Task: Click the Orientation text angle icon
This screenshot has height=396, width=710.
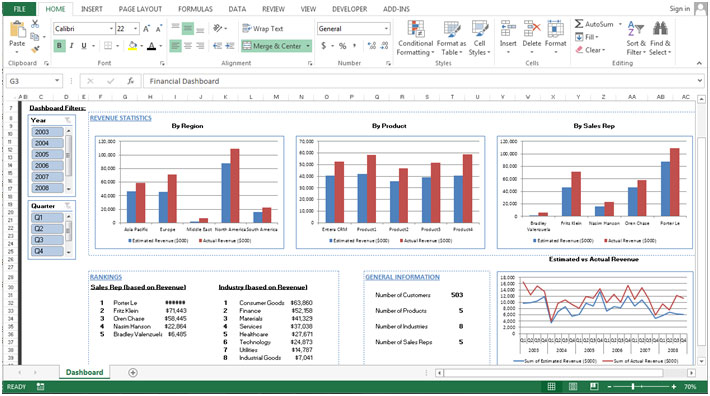Action: (218, 28)
